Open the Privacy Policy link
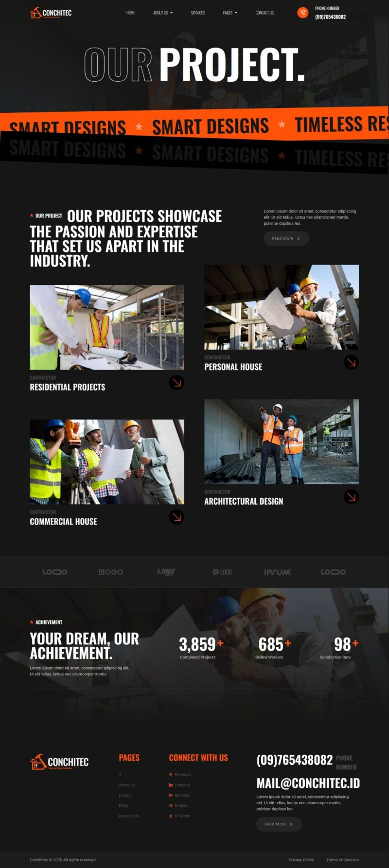389x868 pixels. click(301, 860)
